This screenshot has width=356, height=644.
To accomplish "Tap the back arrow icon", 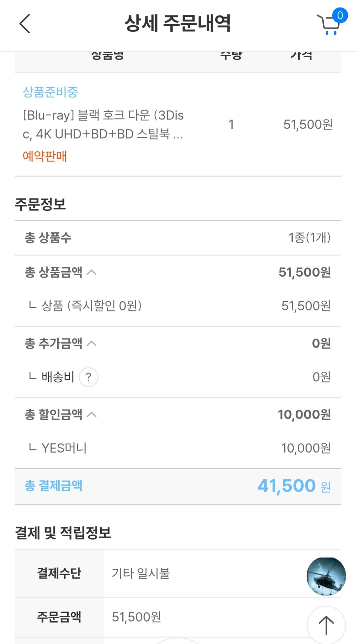I will pos(25,24).
